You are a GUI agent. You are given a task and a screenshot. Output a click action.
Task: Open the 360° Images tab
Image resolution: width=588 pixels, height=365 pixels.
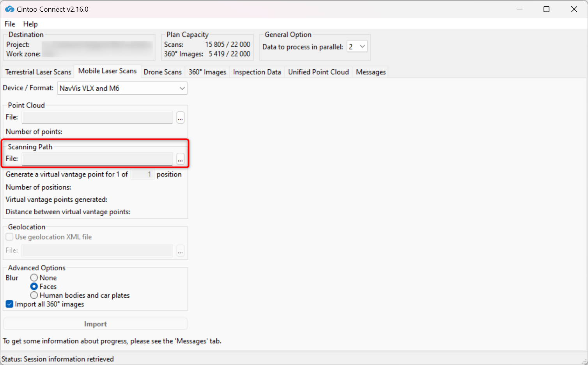point(207,72)
